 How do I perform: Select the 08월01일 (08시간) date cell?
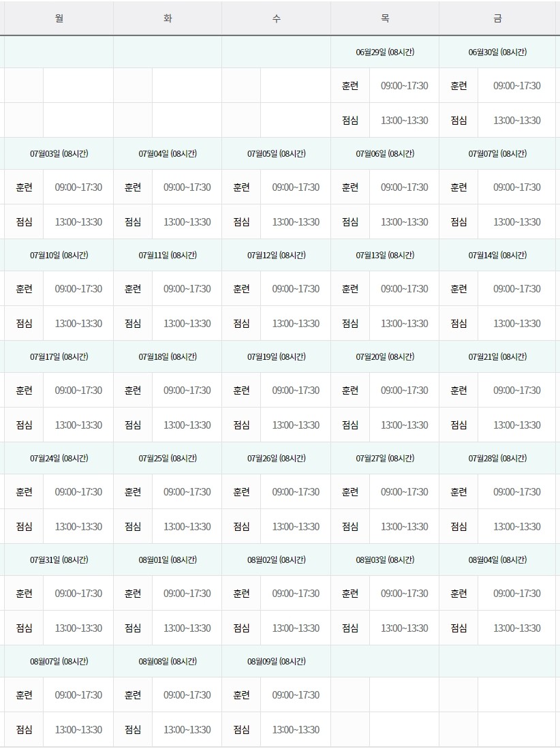pos(168,560)
